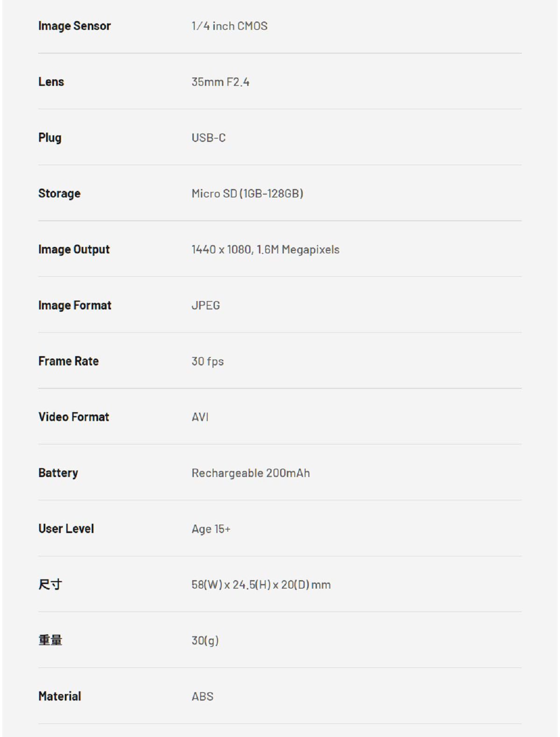This screenshot has height=737, width=560.
Task: Click the 1440 x 1080 Megapixels value
Action: [x=265, y=249]
